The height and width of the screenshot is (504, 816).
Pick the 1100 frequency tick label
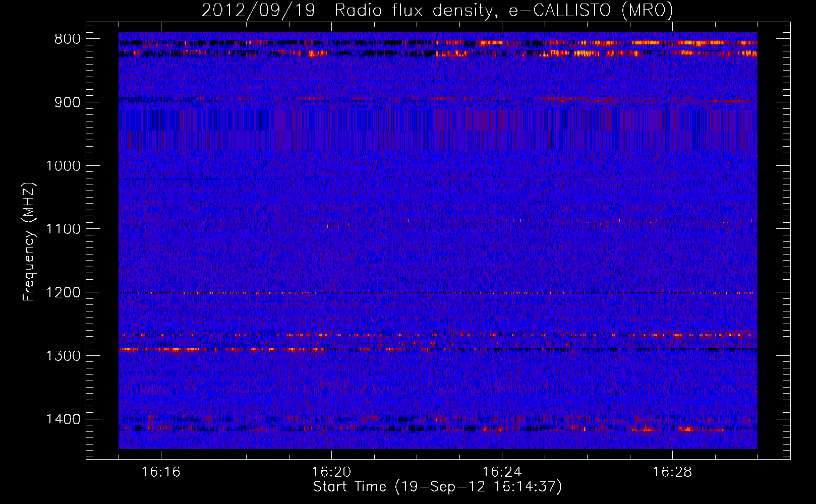coord(63,229)
